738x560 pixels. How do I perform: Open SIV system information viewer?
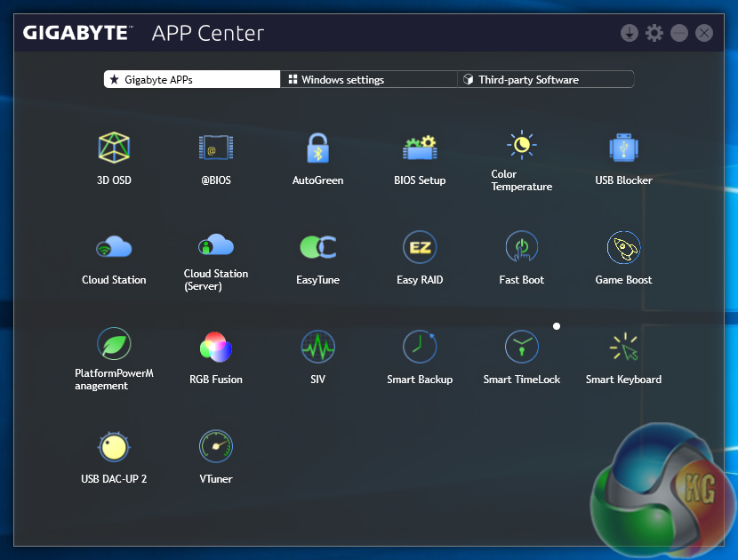pos(317,347)
